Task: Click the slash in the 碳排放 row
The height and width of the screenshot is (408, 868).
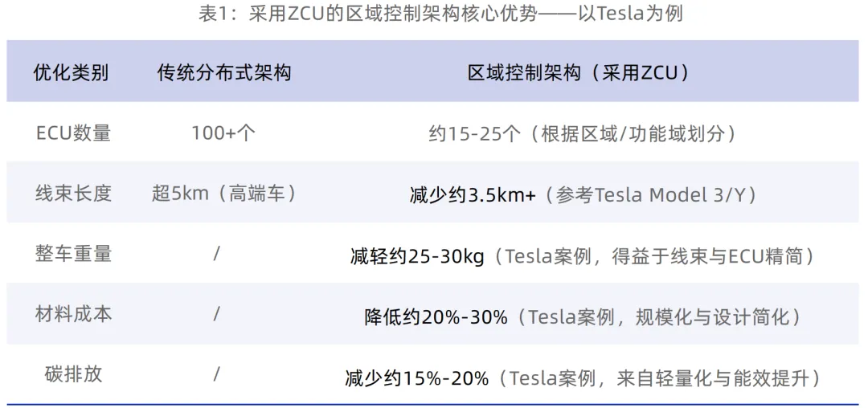Action: [216, 374]
